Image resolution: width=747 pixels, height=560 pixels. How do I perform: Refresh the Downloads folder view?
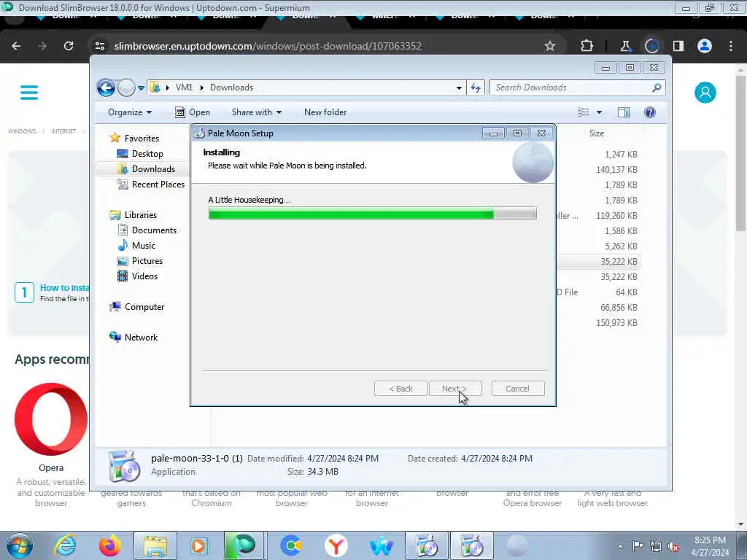pos(476,87)
